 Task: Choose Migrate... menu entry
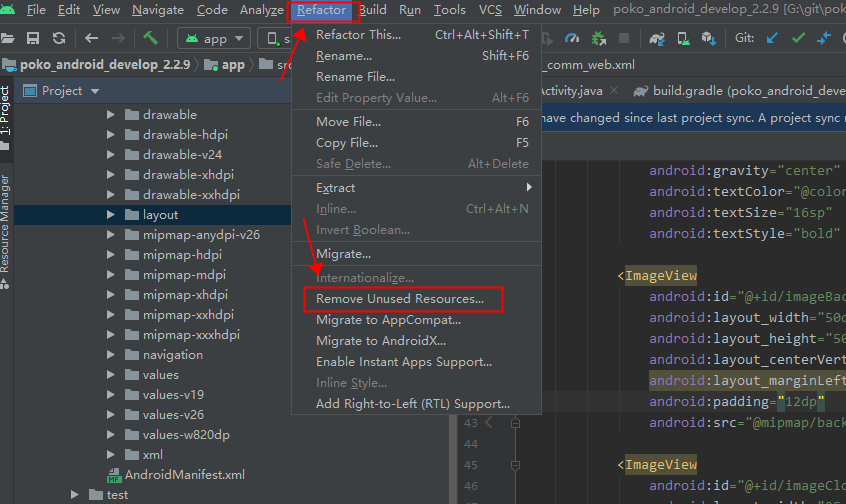click(x=417, y=254)
